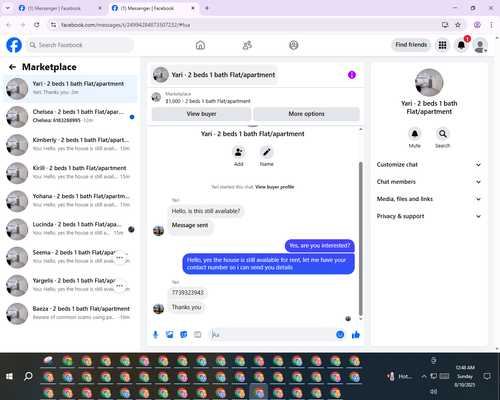Record a voice clip microphone icon

click(155, 335)
